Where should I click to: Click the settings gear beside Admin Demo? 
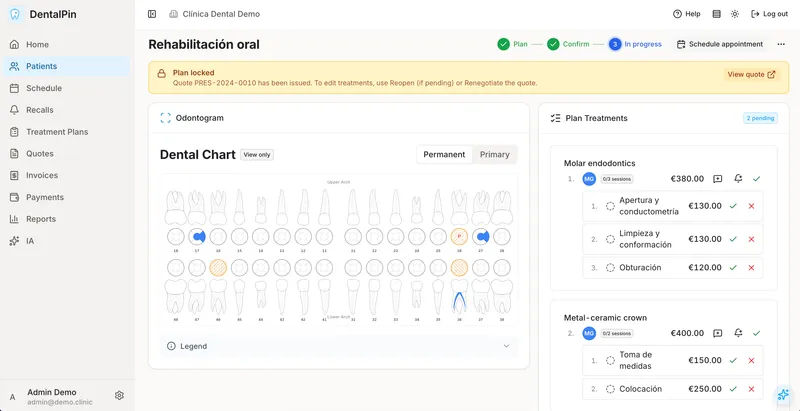119,395
